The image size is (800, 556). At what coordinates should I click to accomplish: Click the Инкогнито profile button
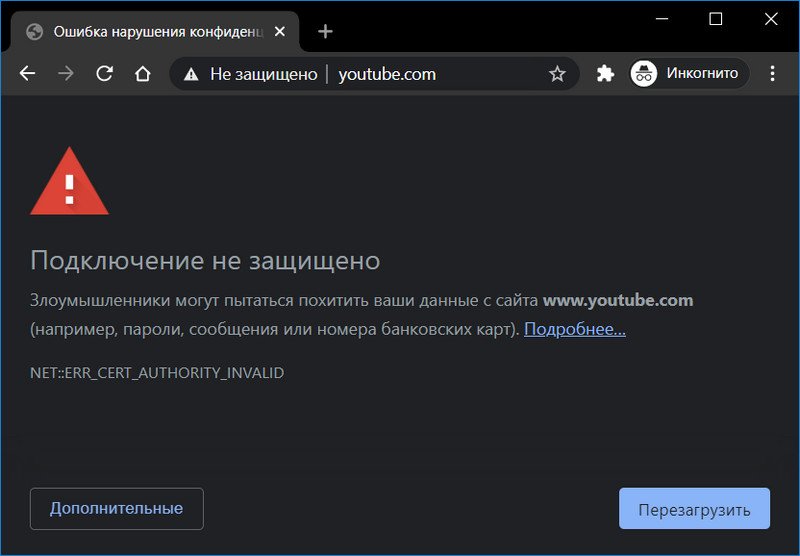688,74
